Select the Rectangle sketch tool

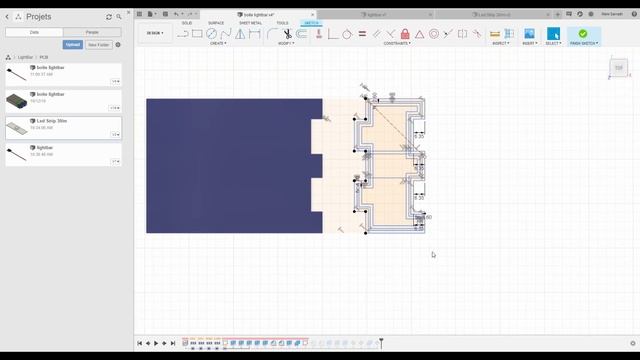pyautogui.click(x=197, y=34)
